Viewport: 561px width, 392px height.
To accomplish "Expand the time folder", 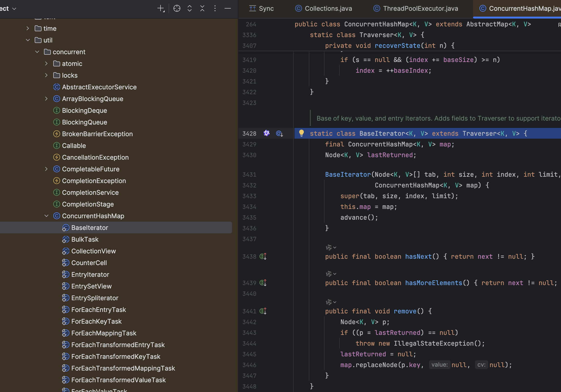I will (x=28, y=29).
